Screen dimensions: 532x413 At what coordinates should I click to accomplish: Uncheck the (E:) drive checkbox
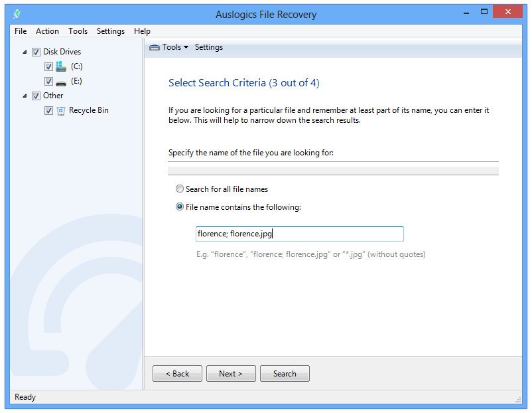[48, 81]
